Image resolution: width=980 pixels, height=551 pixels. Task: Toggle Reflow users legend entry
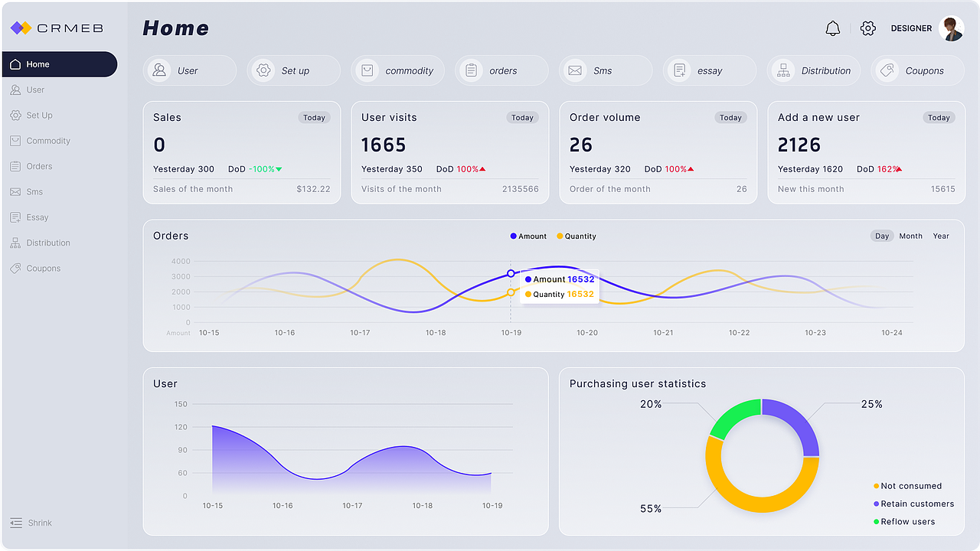point(904,522)
